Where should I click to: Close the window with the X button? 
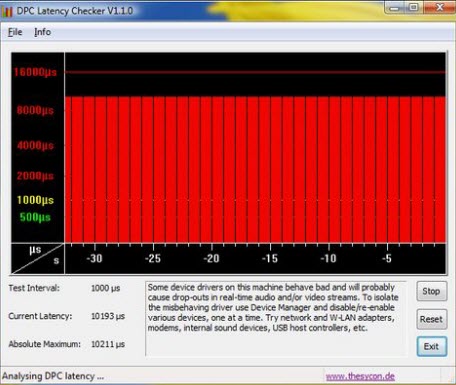click(x=439, y=7)
